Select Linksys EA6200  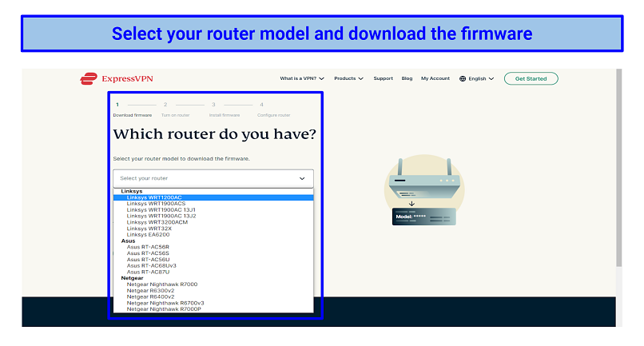click(213, 235)
